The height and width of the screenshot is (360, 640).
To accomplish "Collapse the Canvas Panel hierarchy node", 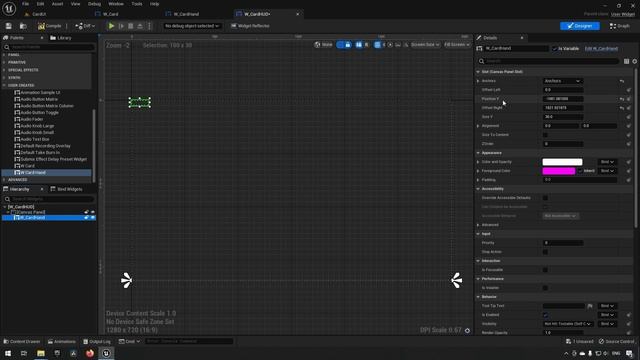I will coord(8,212).
